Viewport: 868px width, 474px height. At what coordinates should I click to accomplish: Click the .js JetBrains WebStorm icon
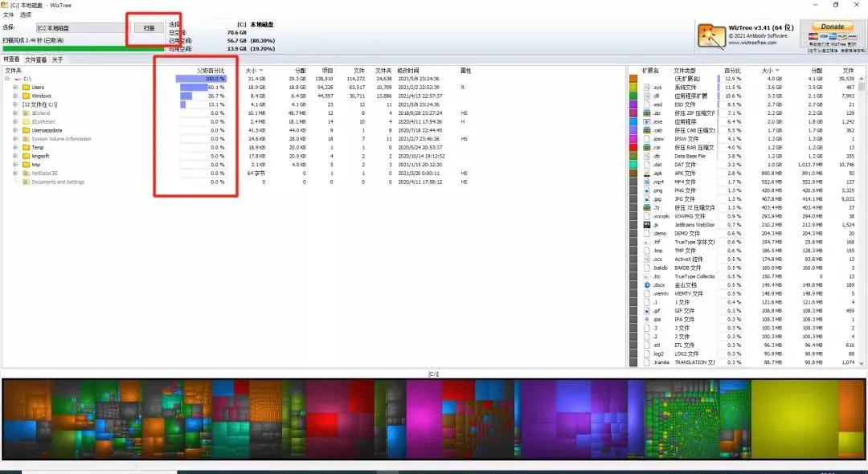(647, 225)
